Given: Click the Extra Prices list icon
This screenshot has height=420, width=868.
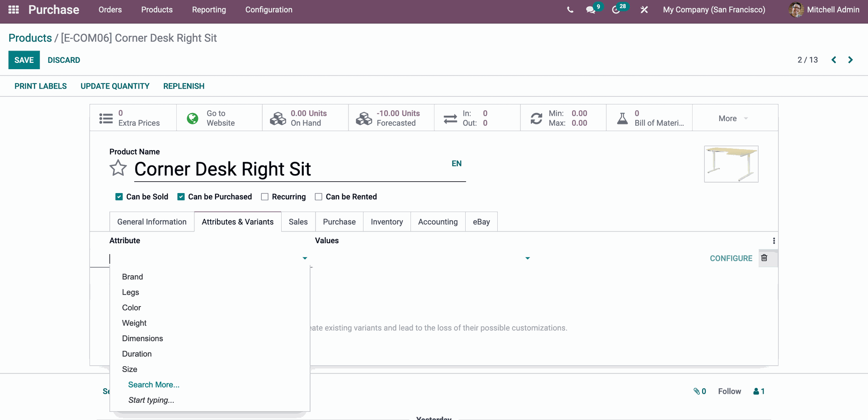Looking at the screenshot, I should tap(106, 118).
